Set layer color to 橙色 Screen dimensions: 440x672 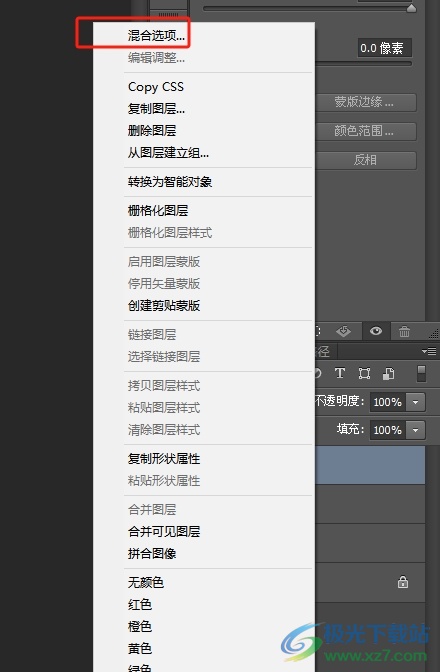tap(140, 627)
